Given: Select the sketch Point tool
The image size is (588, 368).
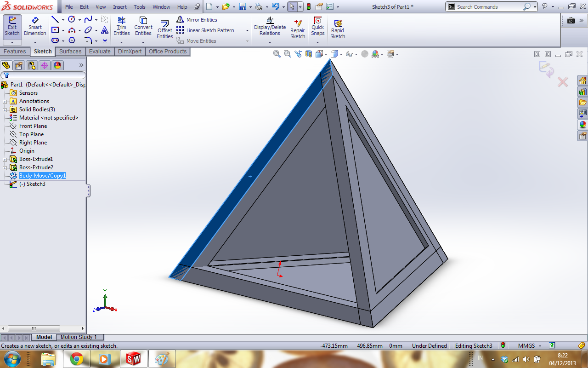Looking at the screenshot, I should (x=105, y=40).
